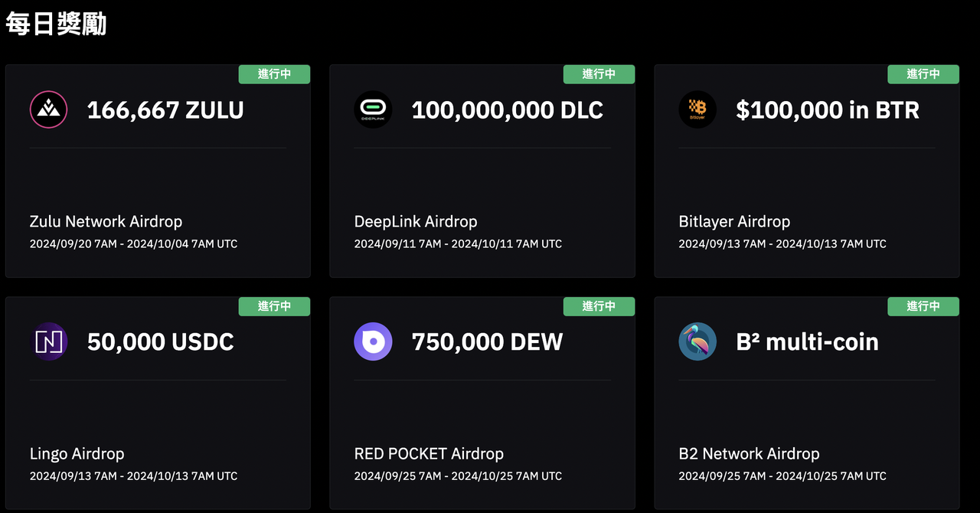Click the Bitlayer orange B logo

(697, 109)
